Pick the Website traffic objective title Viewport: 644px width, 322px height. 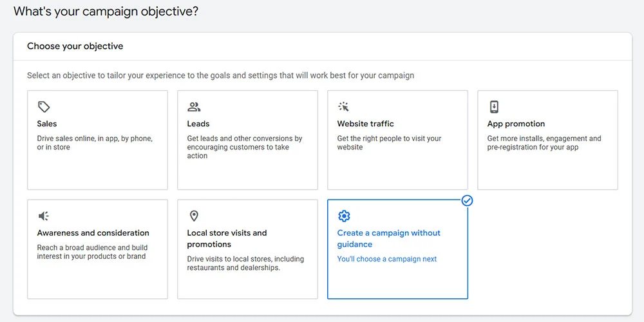click(365, 124)
